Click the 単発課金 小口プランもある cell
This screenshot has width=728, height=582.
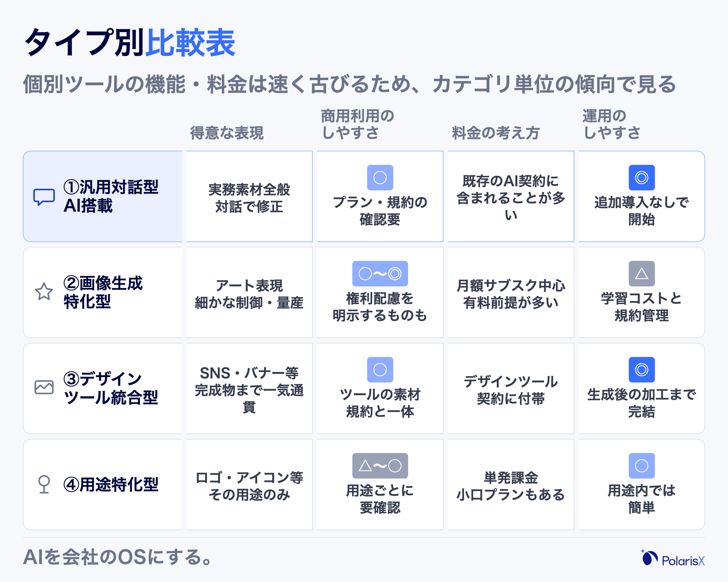pos(511,485)
